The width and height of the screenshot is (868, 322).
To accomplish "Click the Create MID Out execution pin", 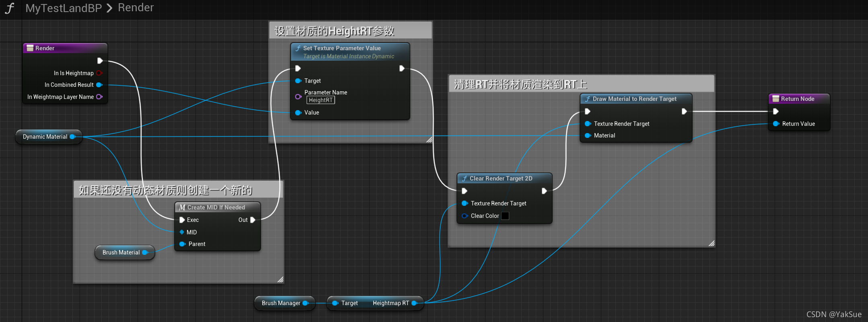I will [253, 220].
